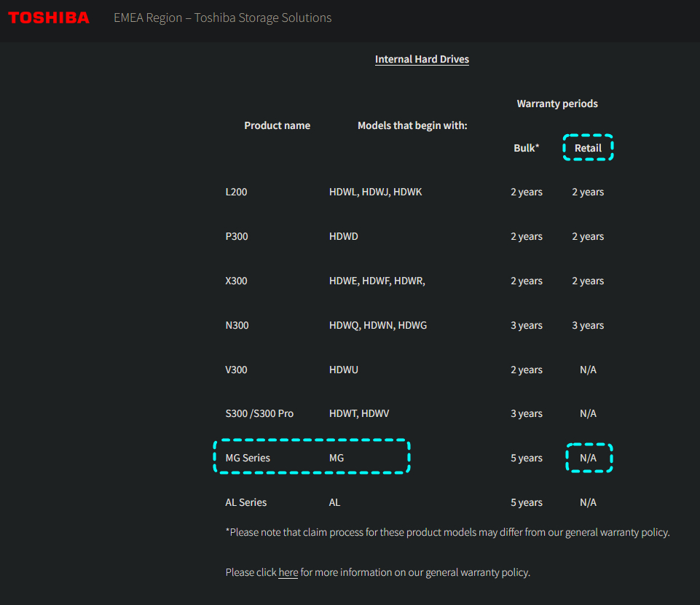Click S300 bulk '3 years' value

coord(527,413)
